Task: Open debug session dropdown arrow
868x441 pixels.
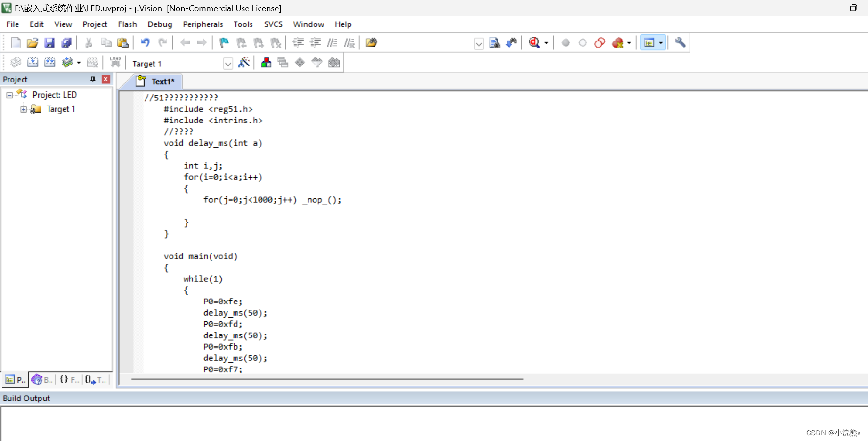Action: tap(546, 43)
